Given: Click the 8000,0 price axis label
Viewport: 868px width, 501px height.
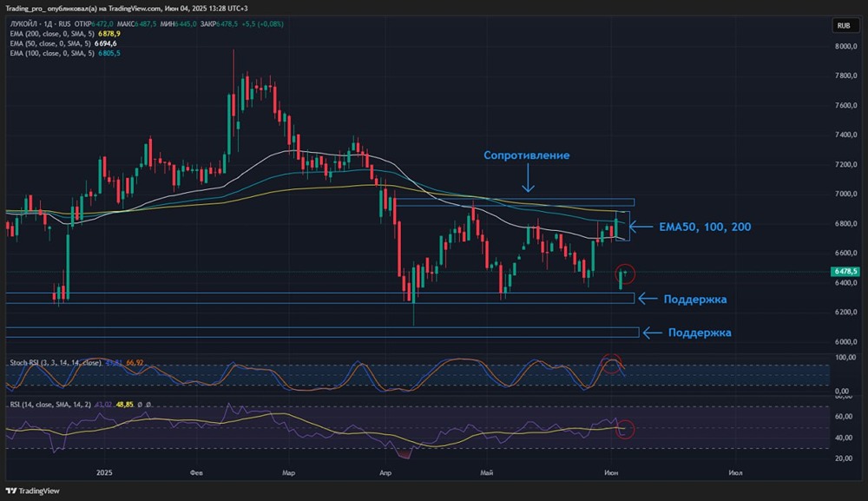Looking at the screenshot, I should coord(845,47).
